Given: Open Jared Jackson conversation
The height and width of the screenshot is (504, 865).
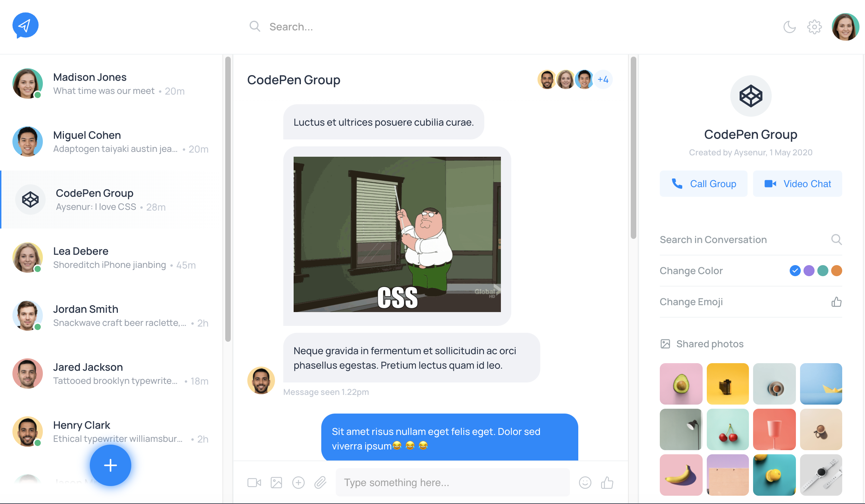Looking at the screenshot, I should pyautogui.click(x=111, y=374).
